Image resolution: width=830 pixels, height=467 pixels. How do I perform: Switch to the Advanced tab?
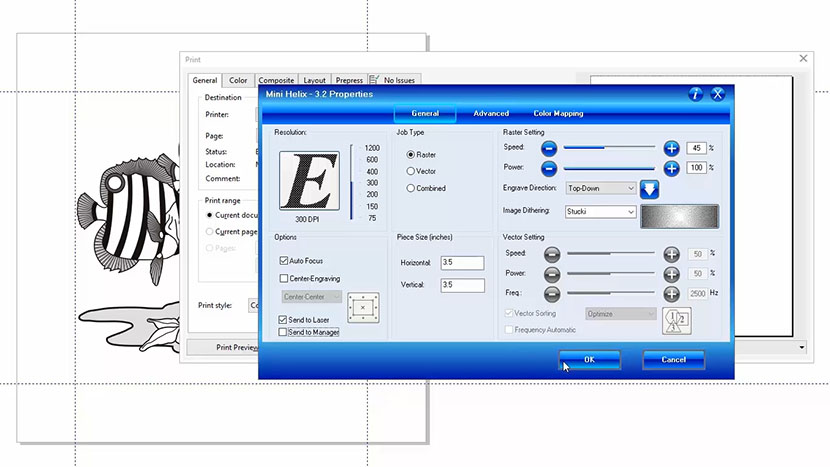tap(491, 114)
